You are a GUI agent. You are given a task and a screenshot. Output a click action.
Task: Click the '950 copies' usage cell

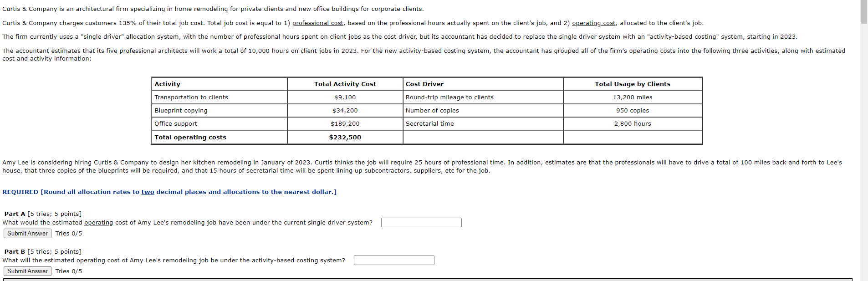[633, 110]
